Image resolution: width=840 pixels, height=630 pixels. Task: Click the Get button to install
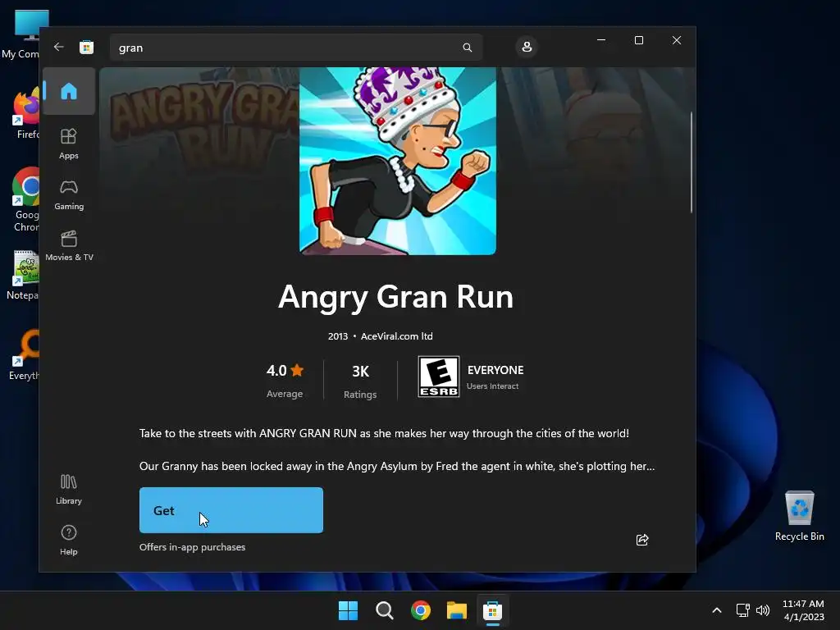[x=231, y=510]
